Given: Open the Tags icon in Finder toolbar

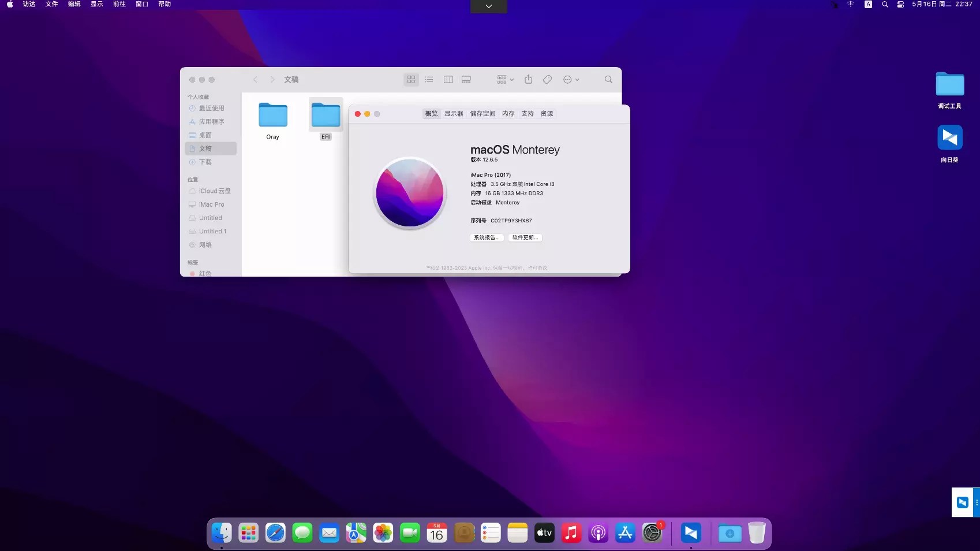Looking at the screenshot, I should pos(547,79).
